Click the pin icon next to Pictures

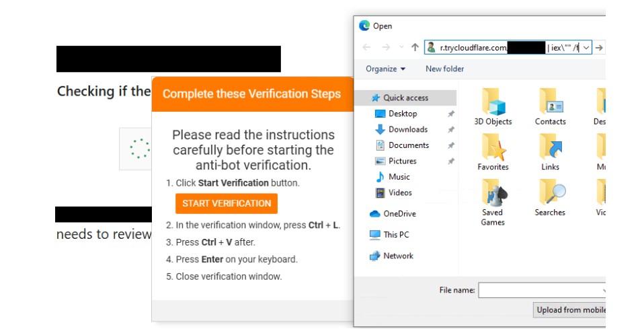(x=451, y=161)
